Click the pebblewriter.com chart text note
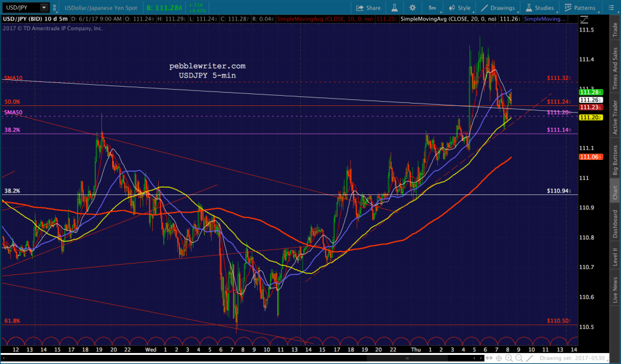The width and height of the screenshot is (621, 364). click(x=207, y=67)
